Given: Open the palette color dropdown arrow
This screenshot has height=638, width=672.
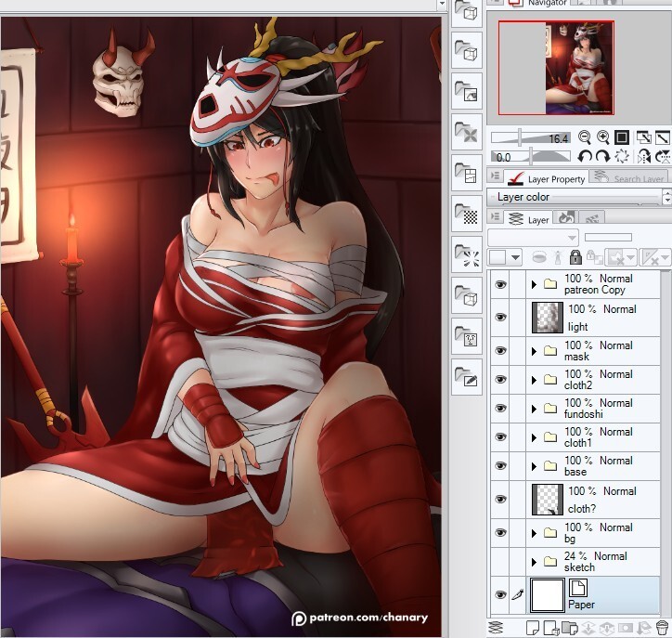Looking at the screenshot, I should (x=515, y=257).
